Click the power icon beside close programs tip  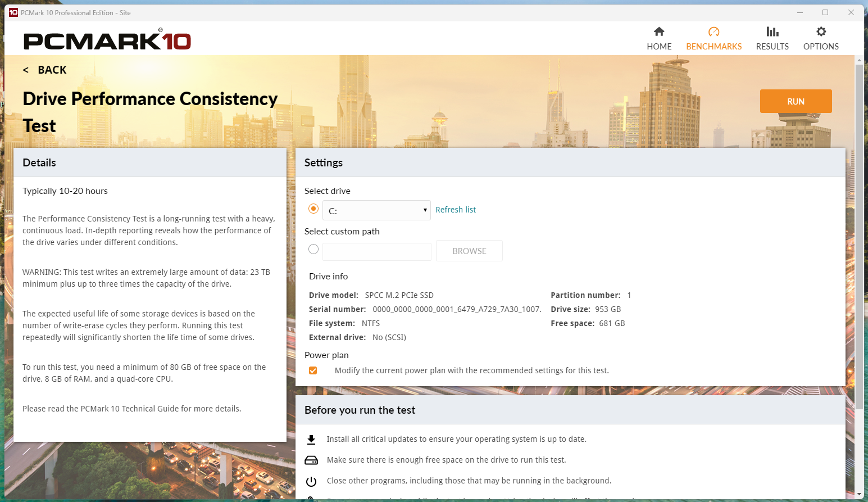click(311, 481)
